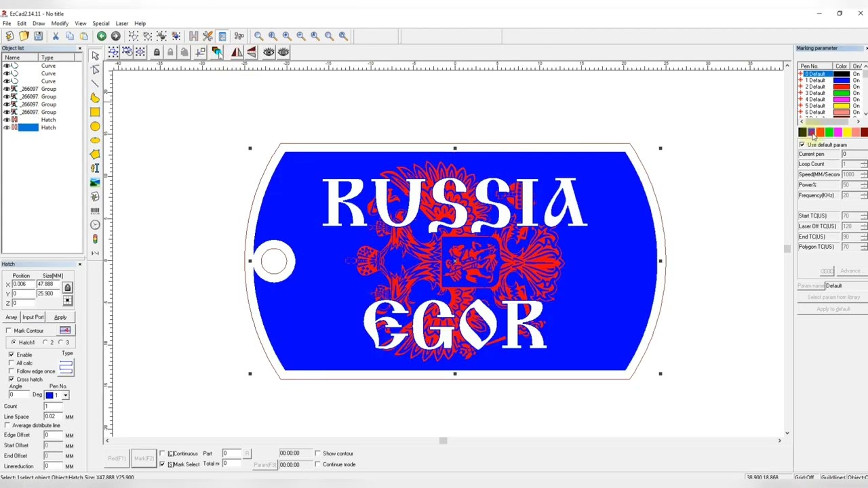Select the polygon draw tool

[95, 154]
